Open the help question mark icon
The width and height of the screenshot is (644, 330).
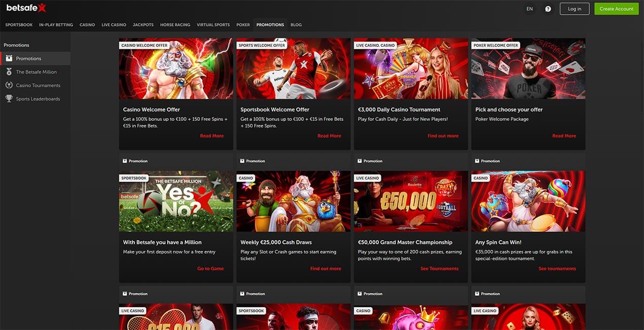[548, 9]
